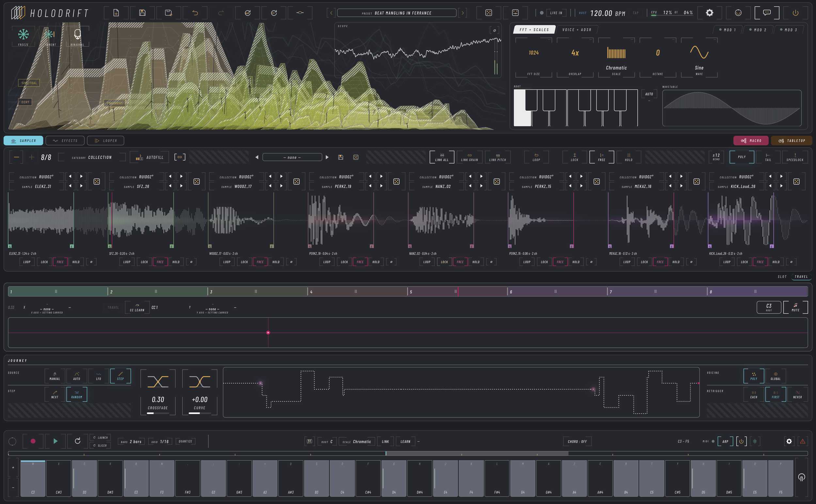Click the Autofill icon button

150,157
